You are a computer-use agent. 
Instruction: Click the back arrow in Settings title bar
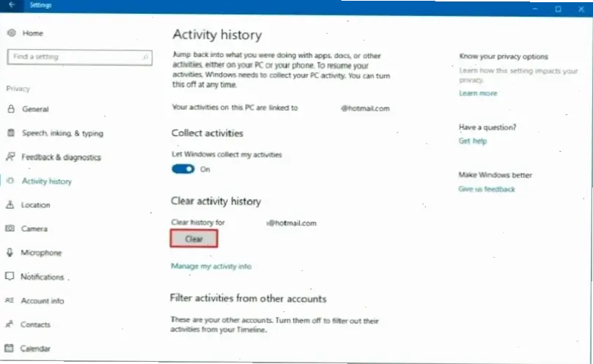pyautogui.click(x=11, y=5)
